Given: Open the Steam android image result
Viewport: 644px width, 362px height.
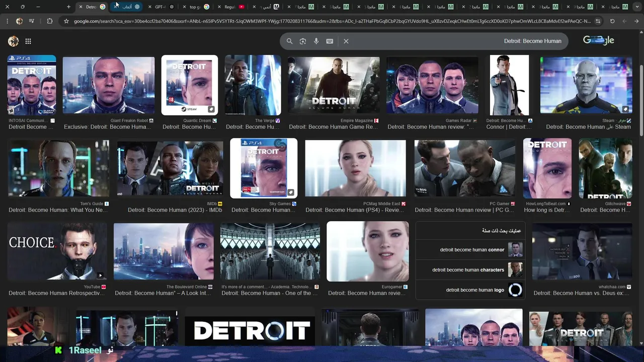Looking at the screenshot, I should pos(586,85).
